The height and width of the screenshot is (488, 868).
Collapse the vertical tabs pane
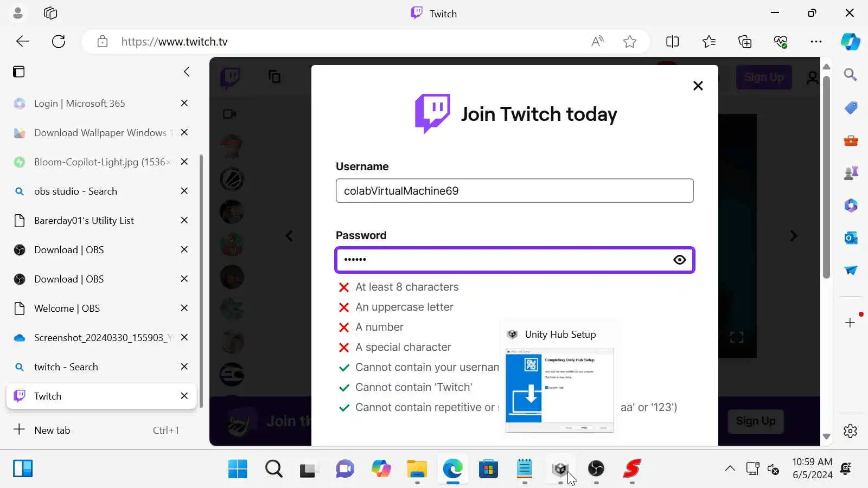[187, 72]
